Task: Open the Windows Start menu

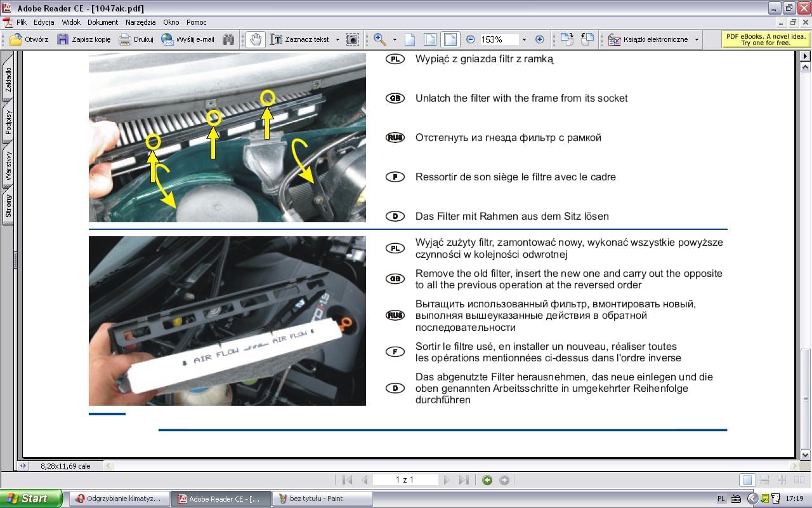Action: point(31,498)
